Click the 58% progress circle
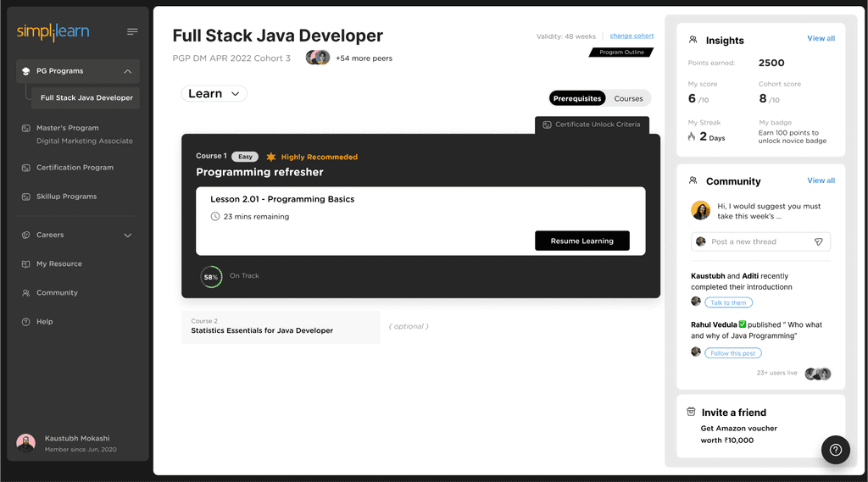868x482 pixels. point(211,277)
